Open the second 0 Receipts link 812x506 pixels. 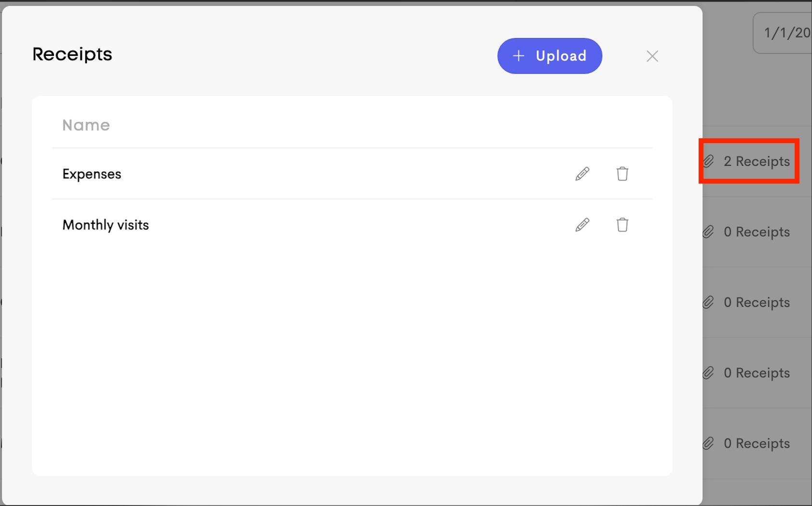coord(757,302)
